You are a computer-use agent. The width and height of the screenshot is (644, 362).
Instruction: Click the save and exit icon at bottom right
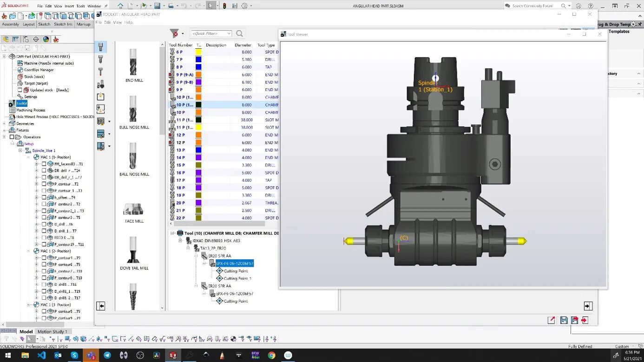[585, 320]
